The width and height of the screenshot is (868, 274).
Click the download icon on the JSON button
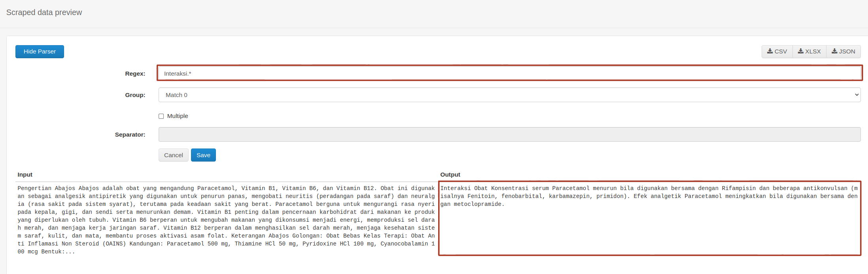click(x=834, y=51)
